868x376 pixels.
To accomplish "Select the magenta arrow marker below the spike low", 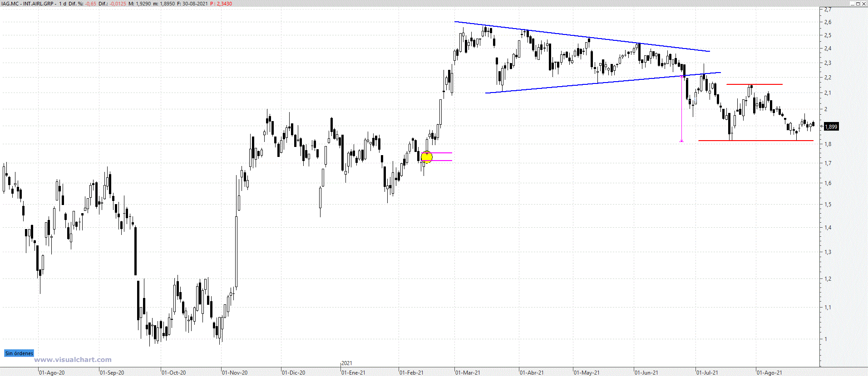I will pos(681,141).
